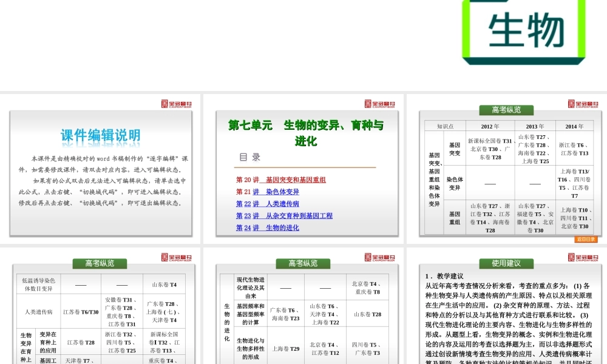Click the 山东卷 T4 cell
This screenshot has width=607, height=364.
coord(164,285)
